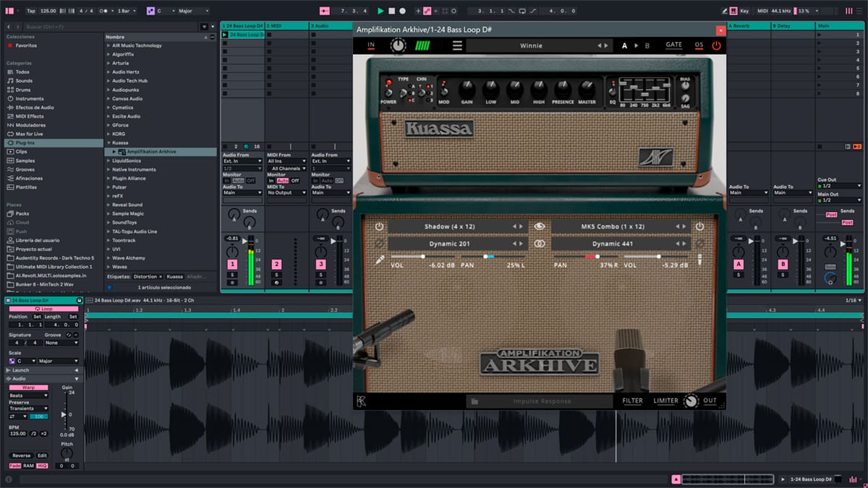This screenshot has height=488, width=868.
Task: Open Sounds category in browser
Action: pyautogui.click(x=24, y=81)
